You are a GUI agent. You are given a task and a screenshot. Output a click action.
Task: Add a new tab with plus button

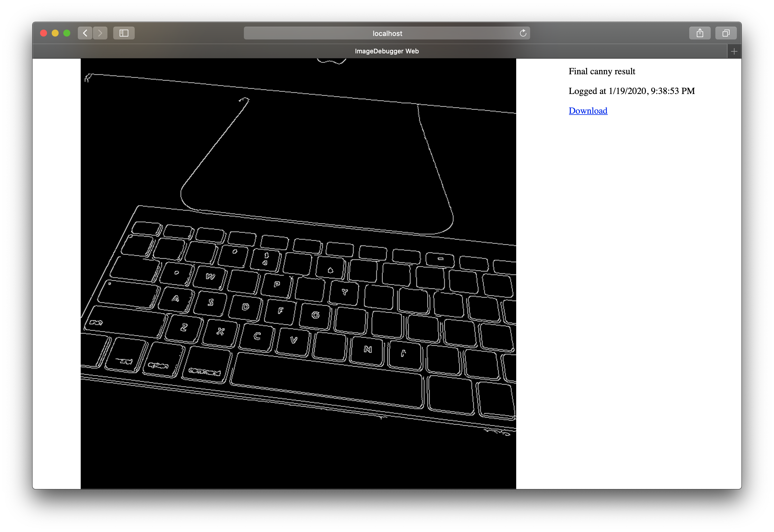click(734, 51)
